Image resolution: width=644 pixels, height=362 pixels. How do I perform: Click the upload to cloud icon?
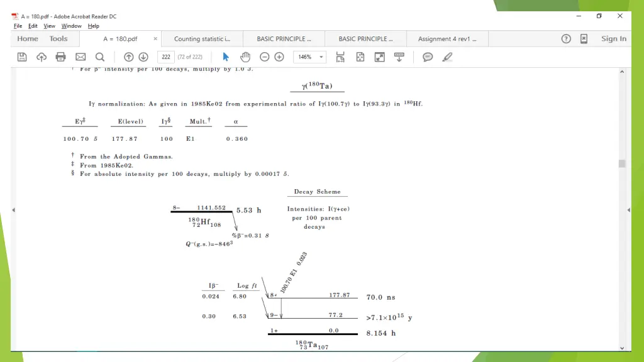click(41, 57)
